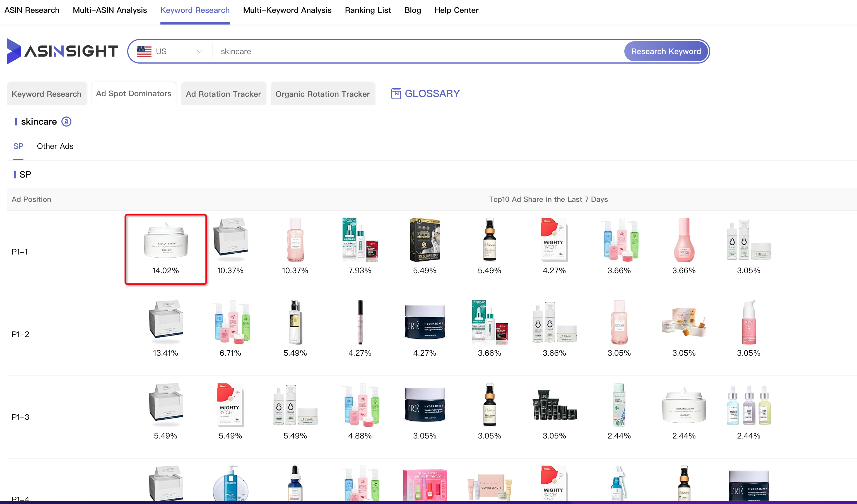
Task: Click P1-1 first product with 10.37% share
Action: point(230,240)
